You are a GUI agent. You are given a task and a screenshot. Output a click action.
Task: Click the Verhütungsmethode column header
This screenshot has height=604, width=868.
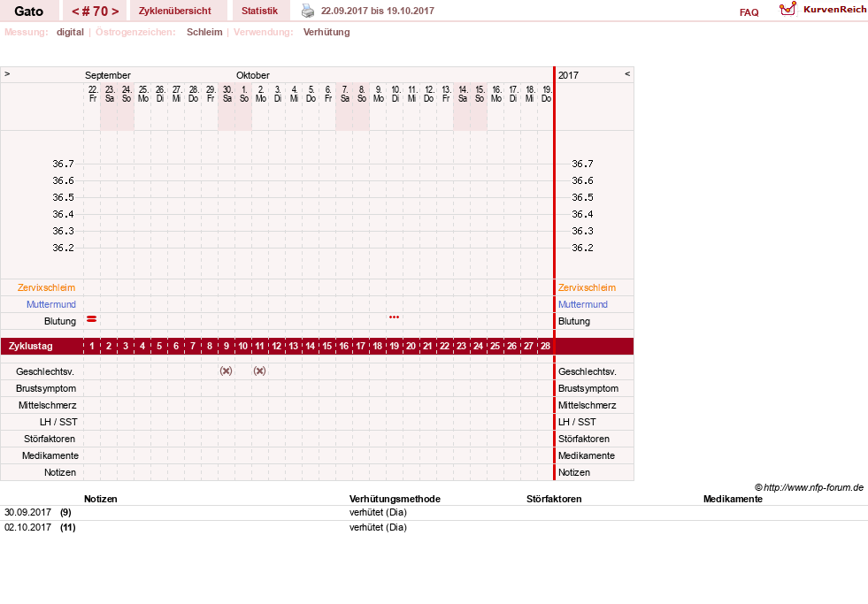point(395,499)
